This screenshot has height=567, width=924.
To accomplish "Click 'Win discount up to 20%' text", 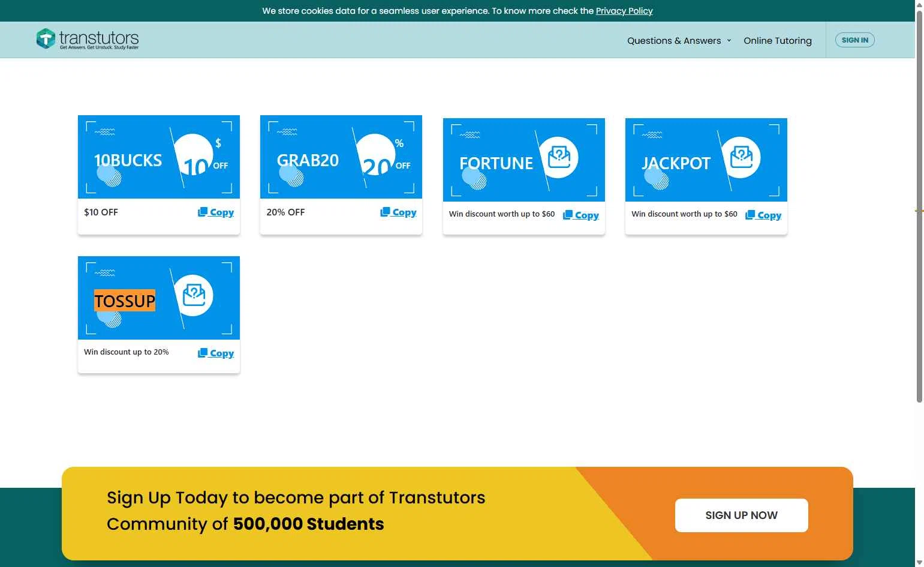I will pos(127,352).
